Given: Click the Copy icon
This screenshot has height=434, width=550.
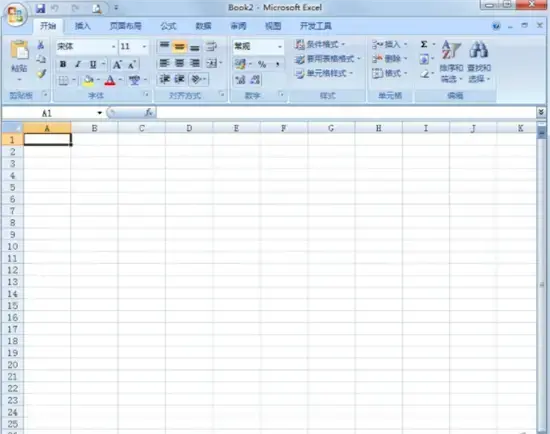Looking at the screenshot, I should 41,59.
